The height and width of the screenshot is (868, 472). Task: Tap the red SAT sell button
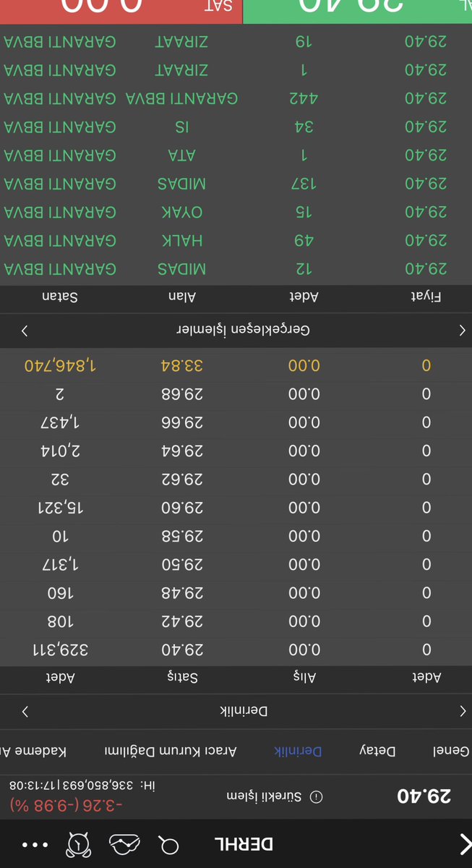point(121,12)
